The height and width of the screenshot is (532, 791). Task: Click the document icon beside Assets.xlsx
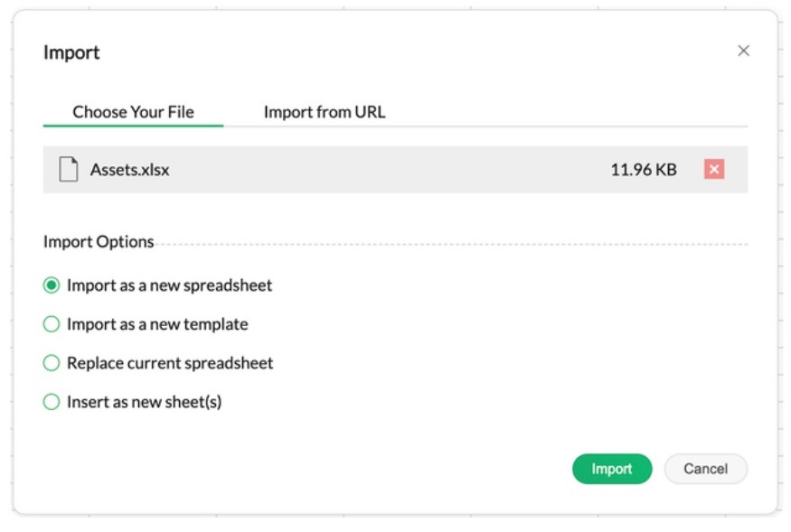(69, 170)
